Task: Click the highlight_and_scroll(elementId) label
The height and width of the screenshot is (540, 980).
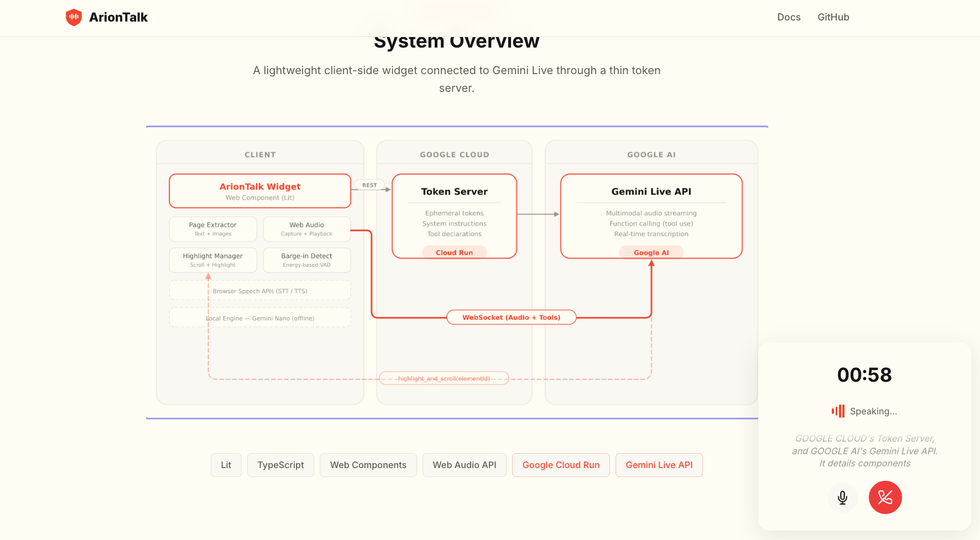Action: pos(444,378)
